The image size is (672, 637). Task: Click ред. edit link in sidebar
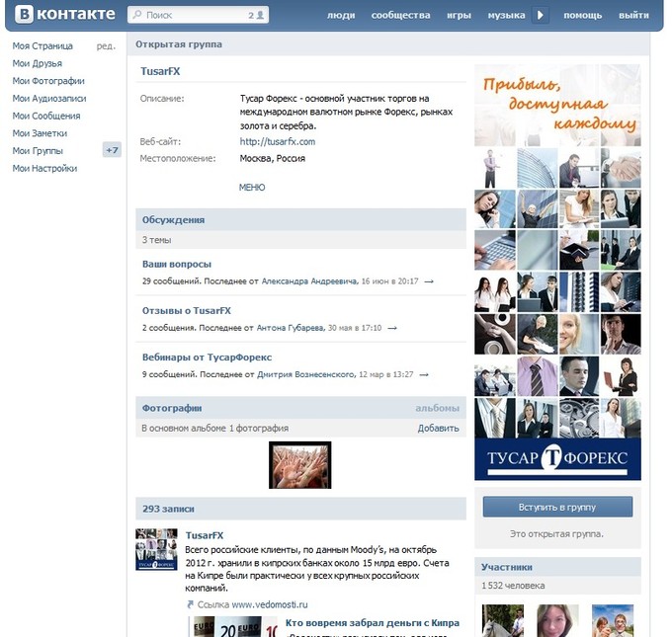coord(107,45)
